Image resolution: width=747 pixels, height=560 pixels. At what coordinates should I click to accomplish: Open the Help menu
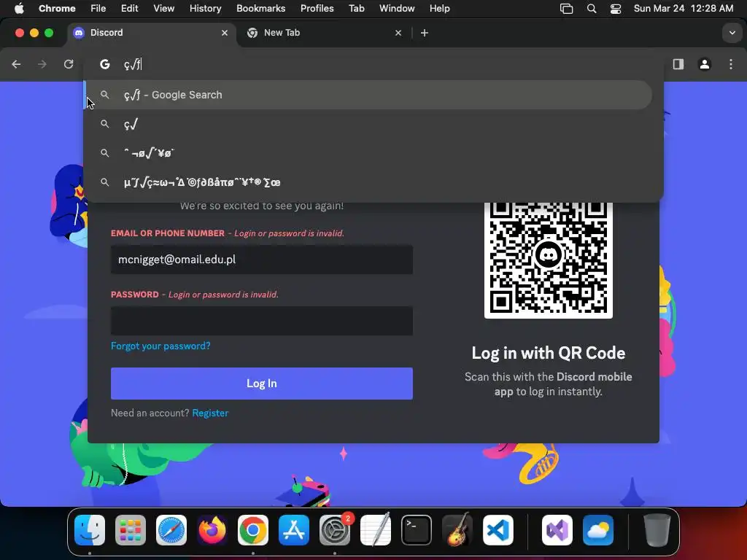[x=439, y=9]
